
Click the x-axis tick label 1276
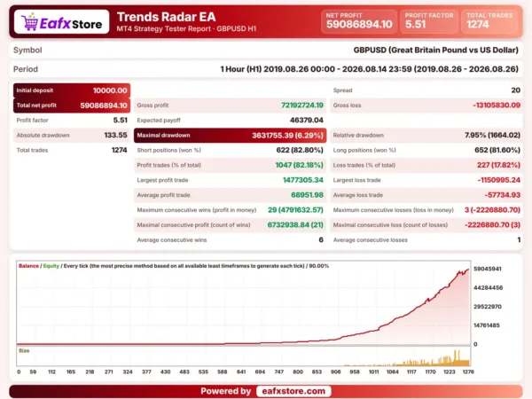click(x=468, y=372)
